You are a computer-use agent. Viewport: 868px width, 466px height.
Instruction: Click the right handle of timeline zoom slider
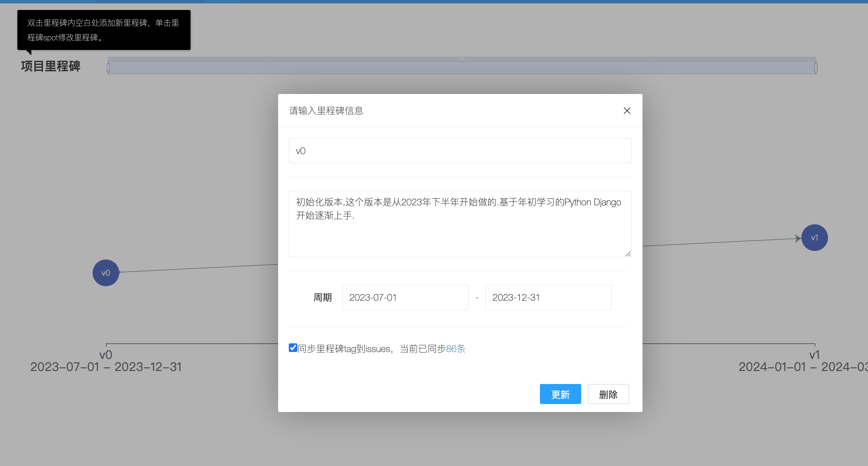[x=816, y=68]
